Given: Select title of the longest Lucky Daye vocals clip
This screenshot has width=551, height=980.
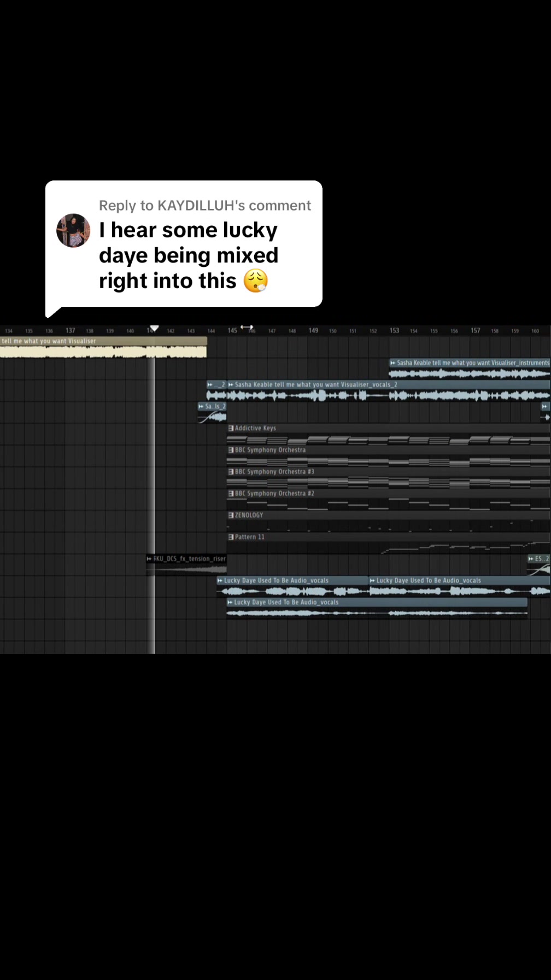Looking at the screenshot, I should [286, 603].
